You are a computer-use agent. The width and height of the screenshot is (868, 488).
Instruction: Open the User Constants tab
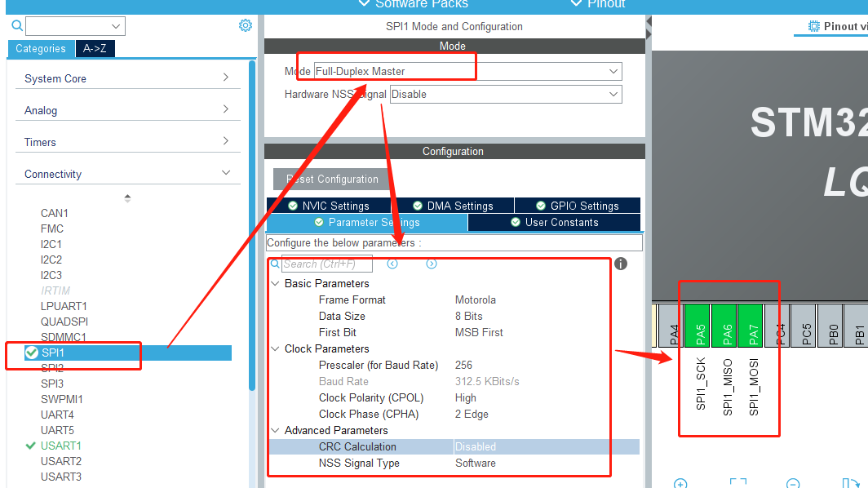click(554, 222)
